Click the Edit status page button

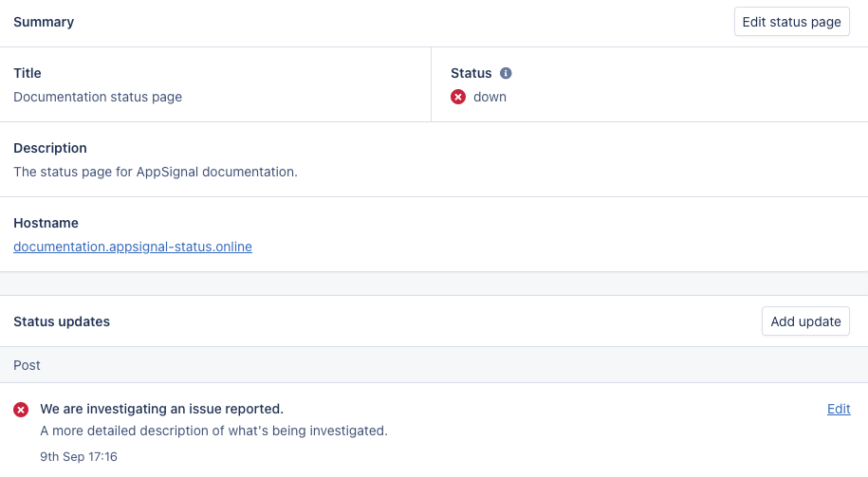click(x=791, y=22)
